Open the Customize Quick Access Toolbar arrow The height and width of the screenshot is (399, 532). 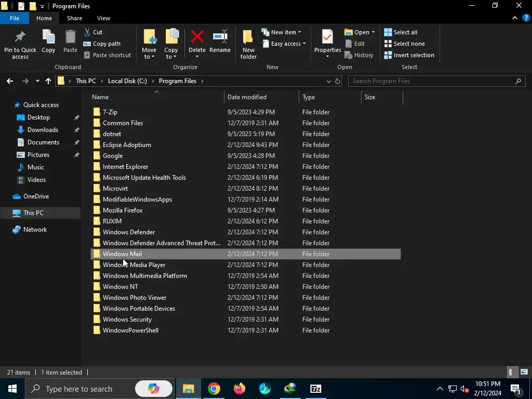(x=42, y=6)
